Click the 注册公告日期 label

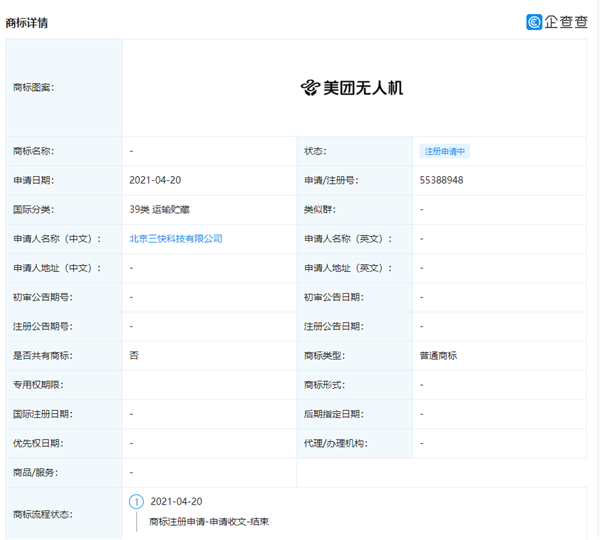[334, 326]
